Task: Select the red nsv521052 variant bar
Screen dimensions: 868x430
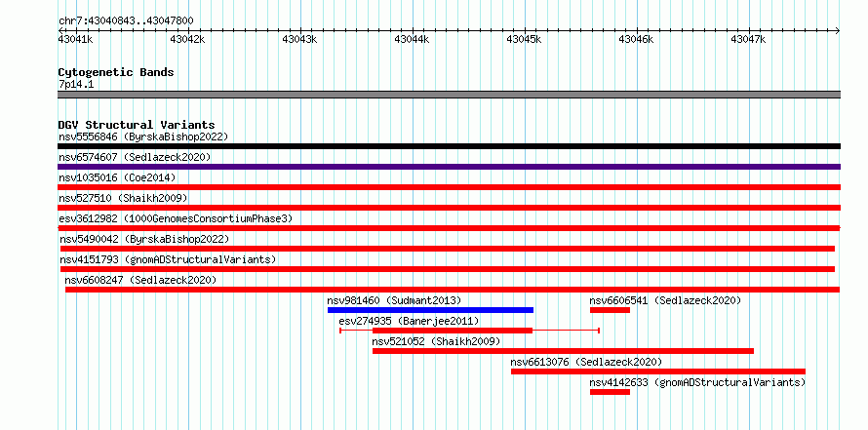Action: pyautogui.click(x=563, y=351)
